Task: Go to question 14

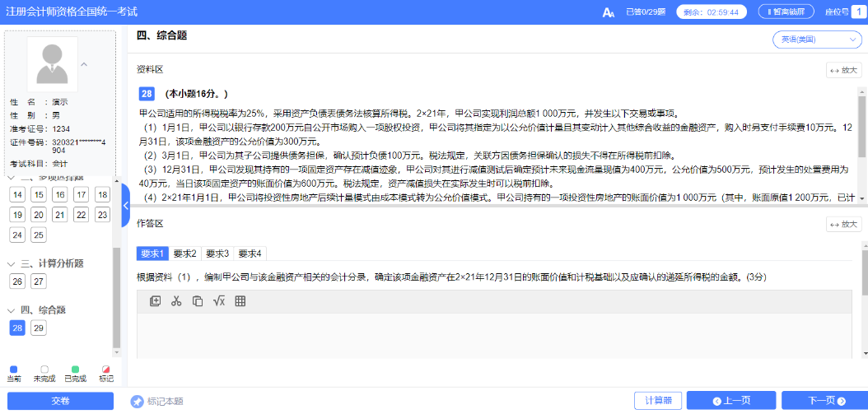Action: (18, 194)
